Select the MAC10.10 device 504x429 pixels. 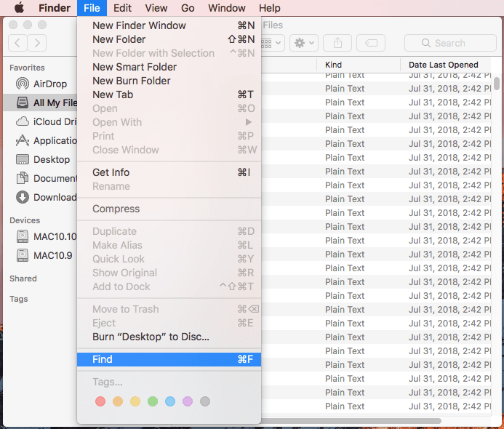coord(41,236)
